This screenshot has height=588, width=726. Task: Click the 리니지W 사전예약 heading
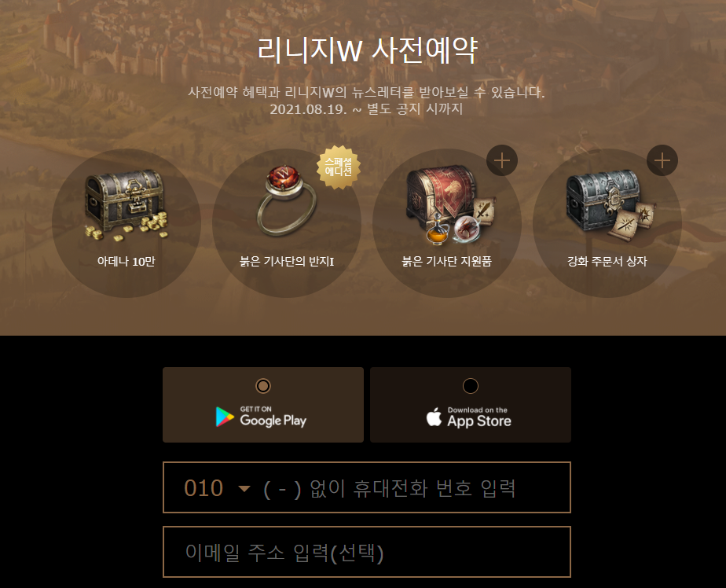pyautogui.click(x=367, y=50)
